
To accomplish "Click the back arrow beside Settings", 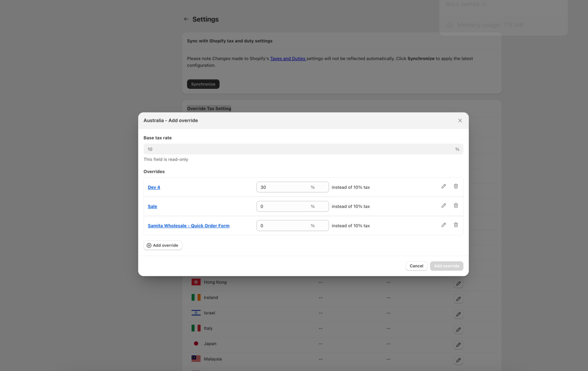I will 186,19.
